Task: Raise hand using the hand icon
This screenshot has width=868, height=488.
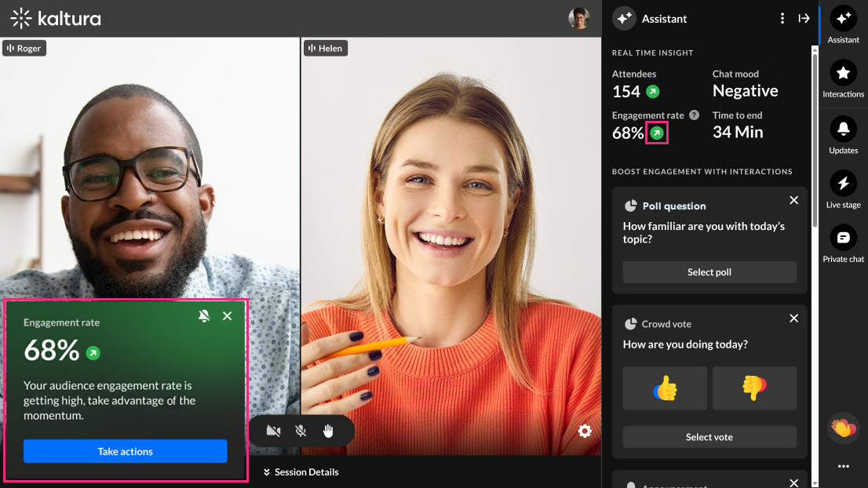Action: (328, 431)
